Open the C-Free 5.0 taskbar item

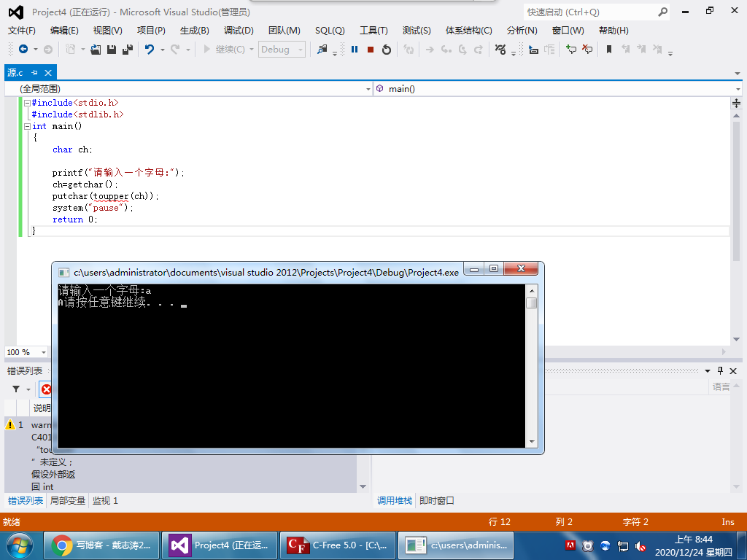pyautogui.click(x=337, y=545)
